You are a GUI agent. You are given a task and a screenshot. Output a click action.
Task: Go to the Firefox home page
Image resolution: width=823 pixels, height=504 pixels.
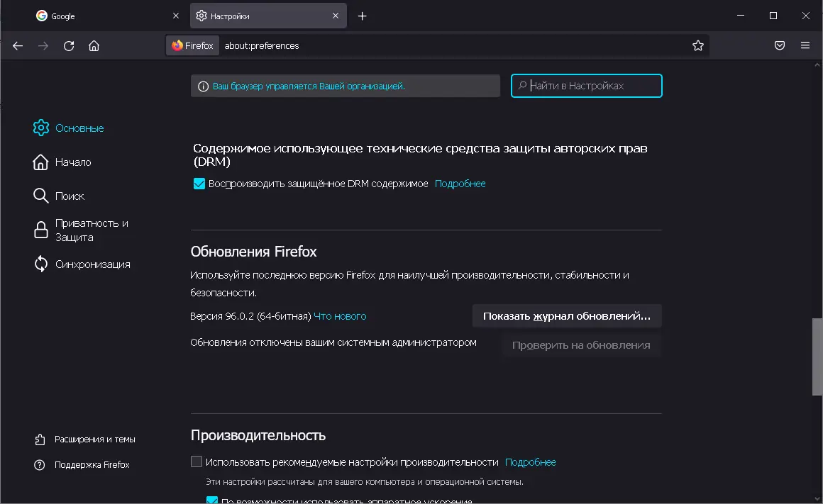click(94, 45)
